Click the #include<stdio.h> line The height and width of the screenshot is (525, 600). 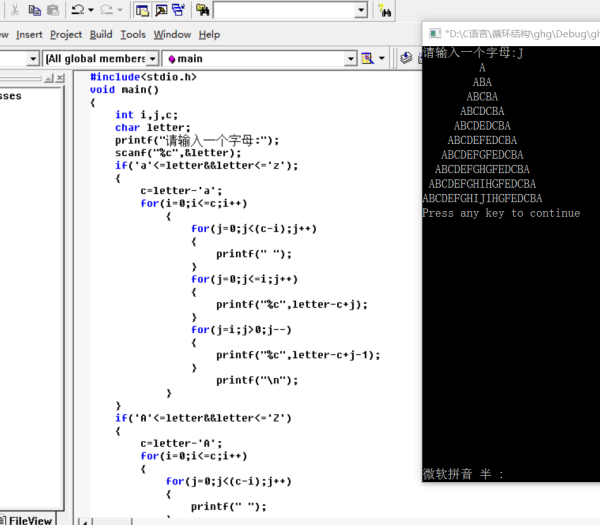[143, 77]
